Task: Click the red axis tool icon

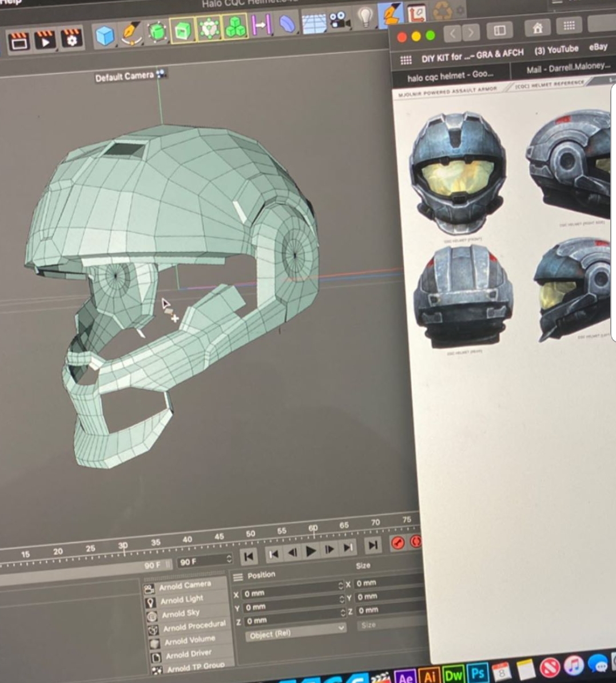Action: [x=416, y=13]
